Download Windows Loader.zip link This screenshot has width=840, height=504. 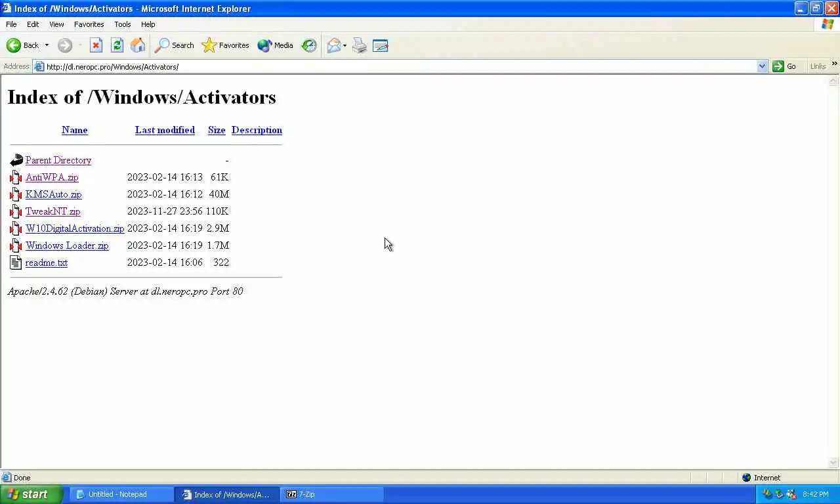[67, 245]
